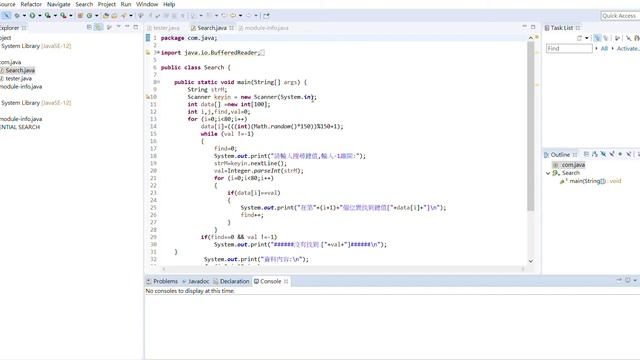This screenshot has height=360, width=640.
Task: Click Collapse All in Package Explorer
Action: (x=89, y=27)
